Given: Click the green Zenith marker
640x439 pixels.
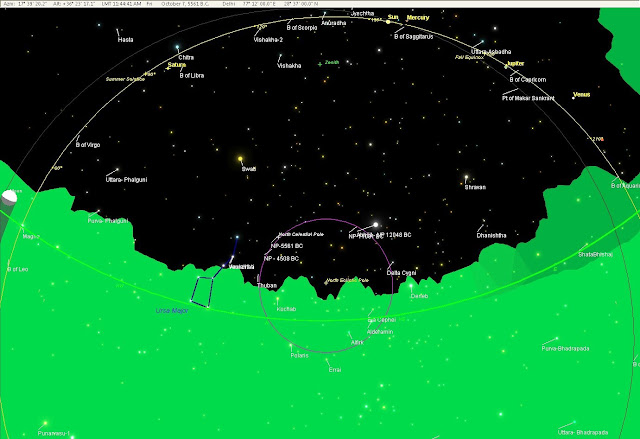Looking at the screenshot, I should (x=320, y=64).
